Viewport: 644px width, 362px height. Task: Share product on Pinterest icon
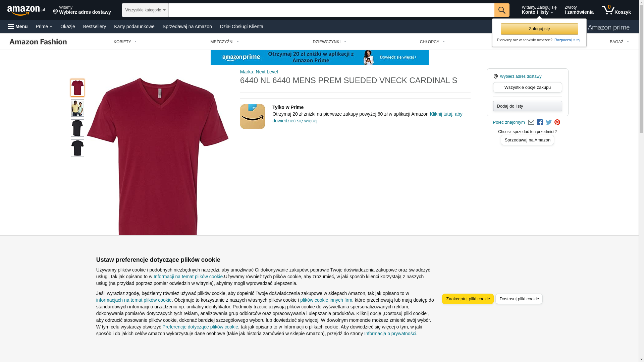tap(557, 122)
